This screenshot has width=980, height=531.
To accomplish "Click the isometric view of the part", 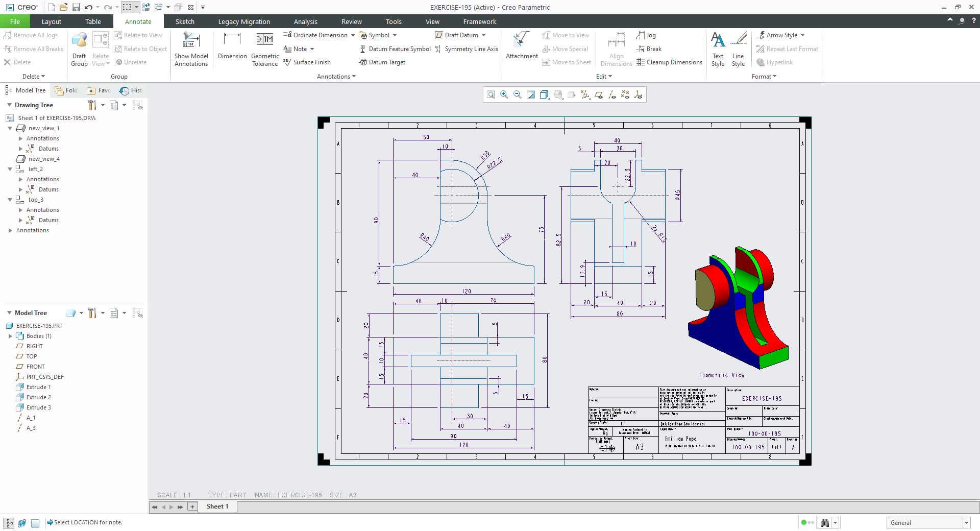I will pyautogui.click(x=738, y=307).
